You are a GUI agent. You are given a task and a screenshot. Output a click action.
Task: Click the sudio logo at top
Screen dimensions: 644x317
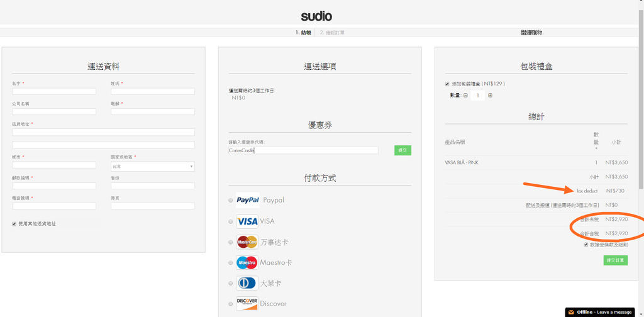(316, 16)
